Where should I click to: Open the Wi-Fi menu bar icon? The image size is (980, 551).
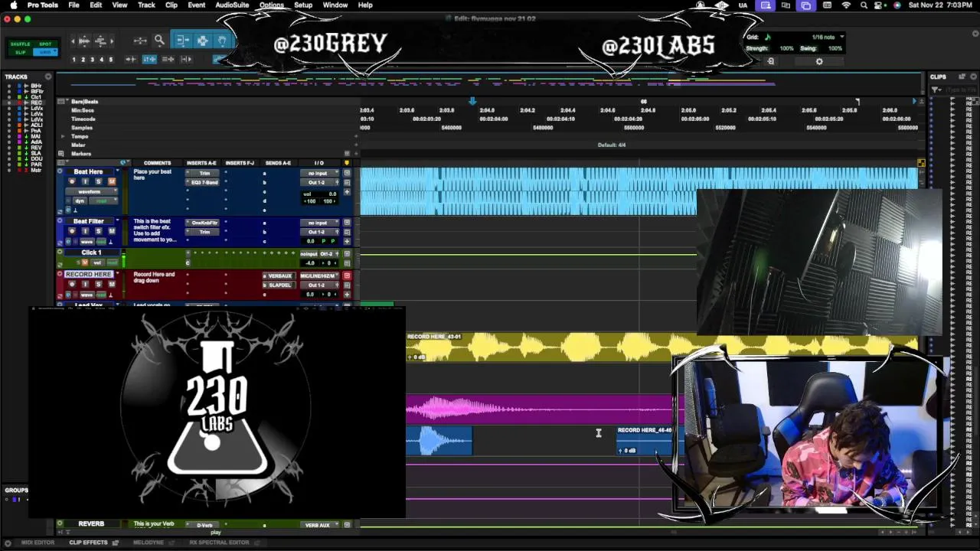(846, 5)
